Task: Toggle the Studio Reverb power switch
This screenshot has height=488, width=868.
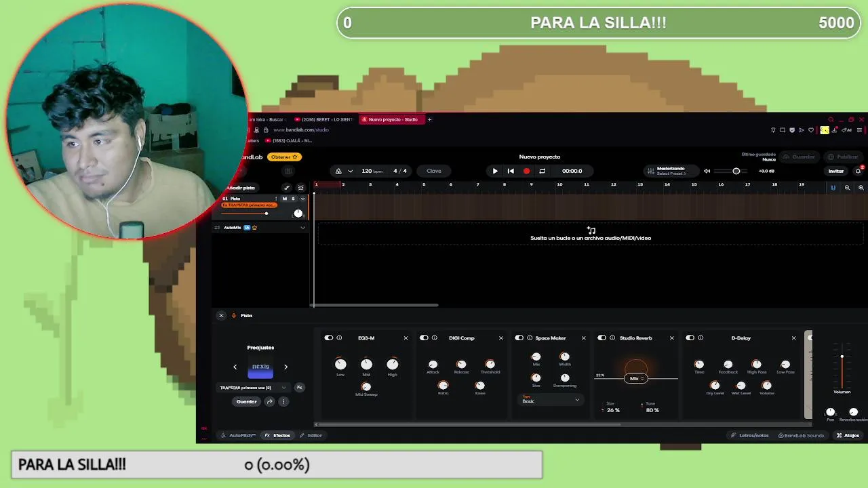Action: tap(601, 338)
